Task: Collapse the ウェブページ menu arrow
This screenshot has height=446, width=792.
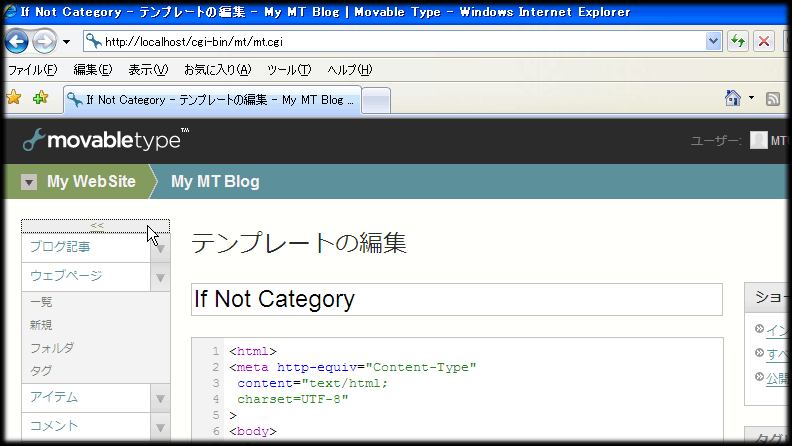Action: (x=160, y=277)
